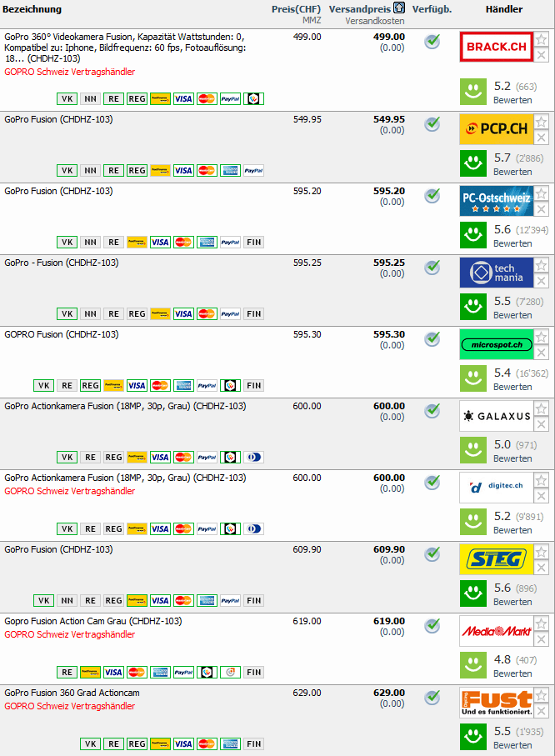Toggle the favorite star beside the STEG logo

tap(542, 553)
